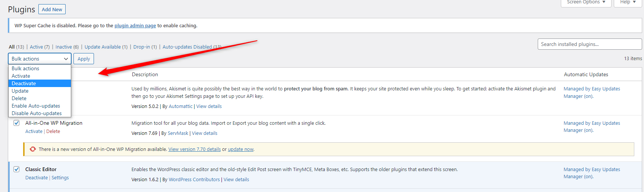Delete the All-in-One WP Migration plugin
This screenshot has height=192, width=644.
[53, 131]
